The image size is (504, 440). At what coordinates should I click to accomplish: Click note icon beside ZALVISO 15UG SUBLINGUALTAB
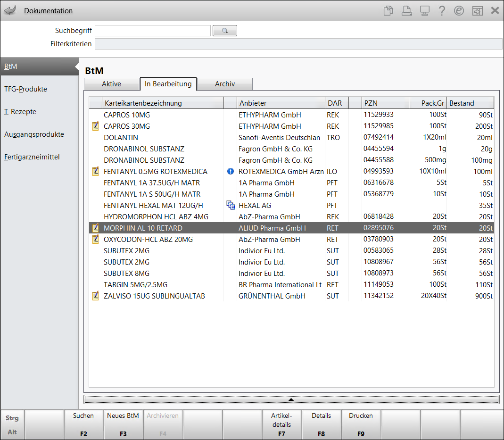pyautogui.click(x=95, y=296)
